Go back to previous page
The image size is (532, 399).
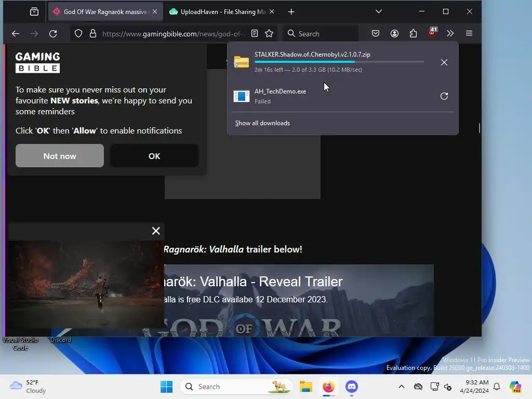[x=16, y=34]
